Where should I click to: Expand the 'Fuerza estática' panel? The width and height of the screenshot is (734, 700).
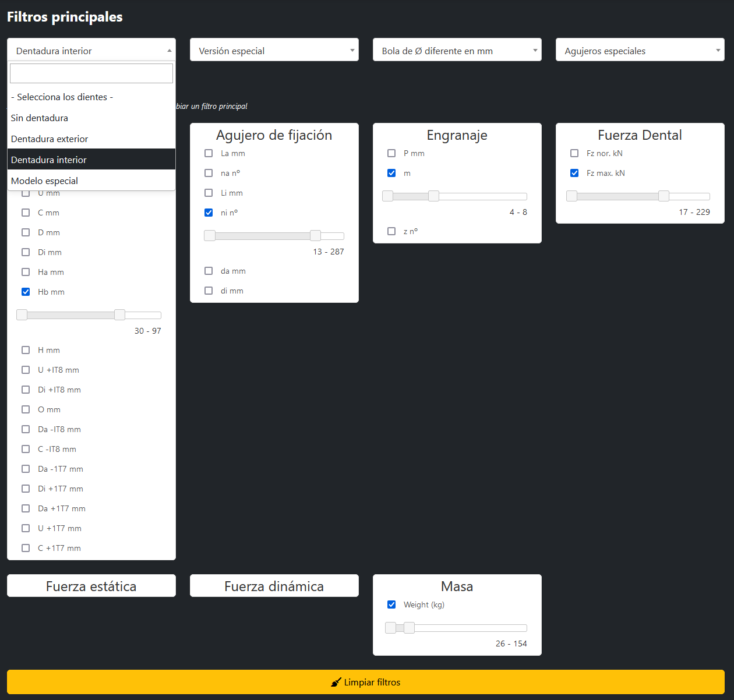[91, 586]
